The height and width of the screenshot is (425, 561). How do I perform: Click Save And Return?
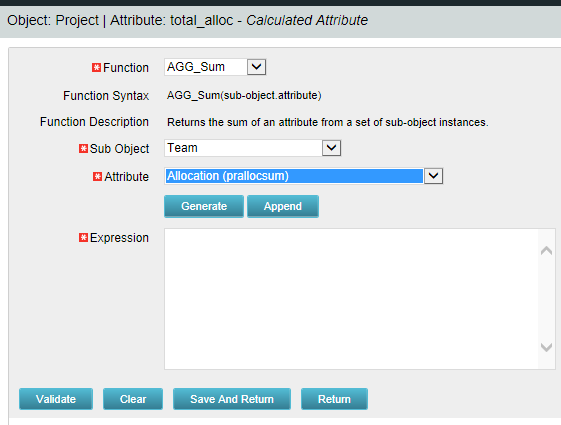point(232,399)
